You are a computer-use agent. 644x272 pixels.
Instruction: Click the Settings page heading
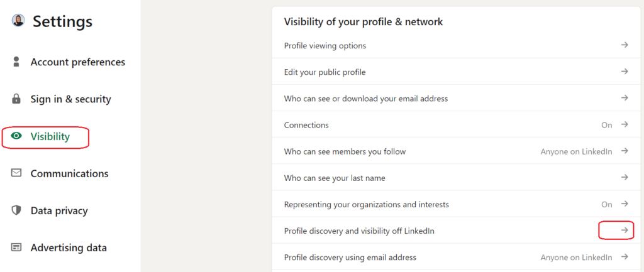pos(63,21)
